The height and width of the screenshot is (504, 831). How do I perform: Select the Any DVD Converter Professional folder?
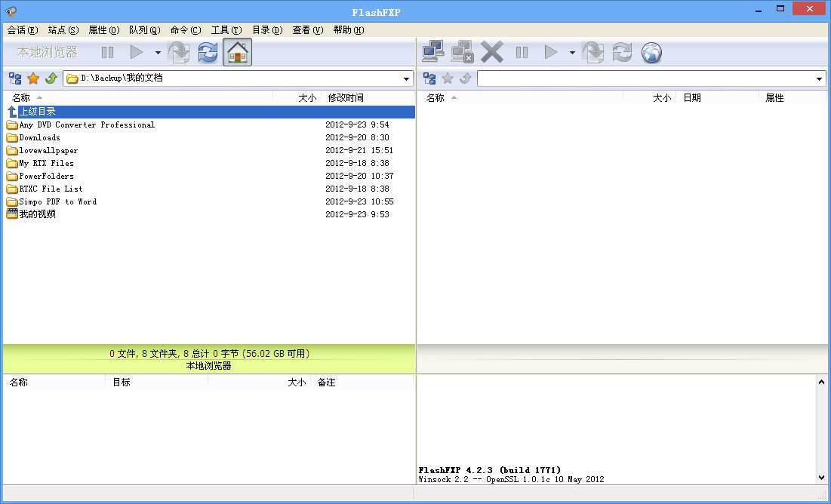210,125
